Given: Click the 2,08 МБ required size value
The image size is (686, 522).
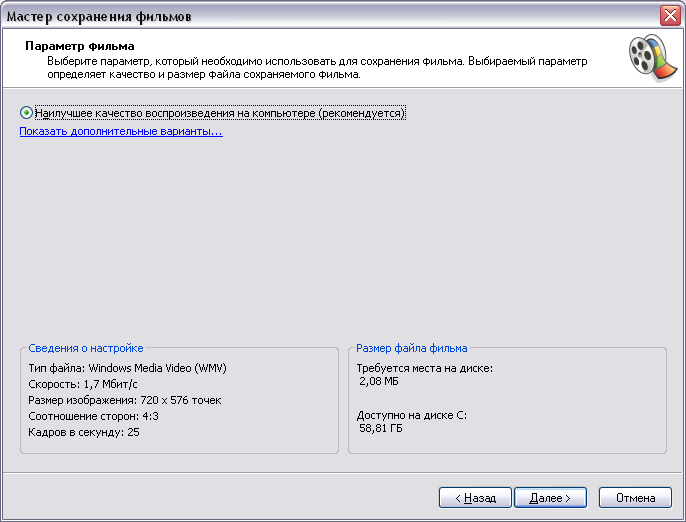Looking at the screenshot, I should [x=379, y=381].
